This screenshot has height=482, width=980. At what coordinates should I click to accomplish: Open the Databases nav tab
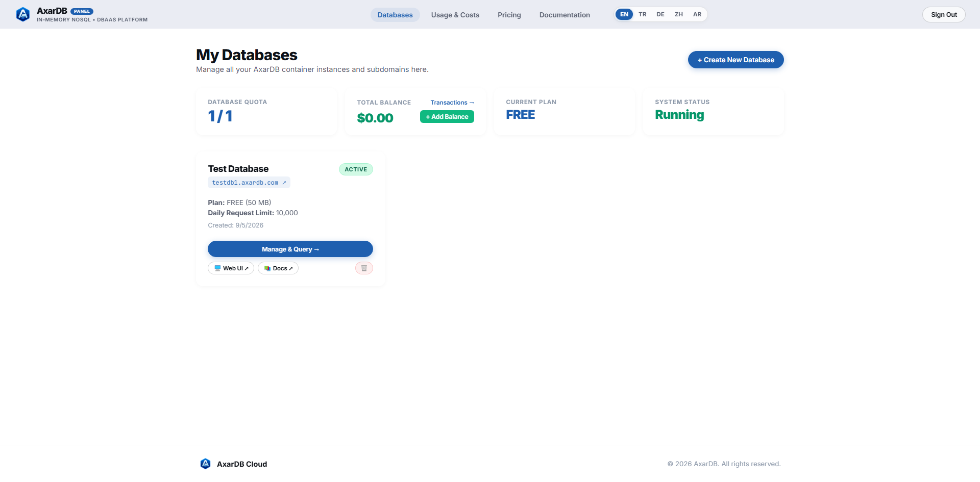395,15
